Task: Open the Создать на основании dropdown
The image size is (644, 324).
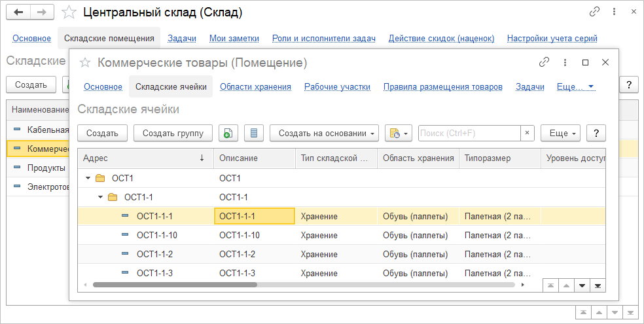Action: (x=324, y=133)
